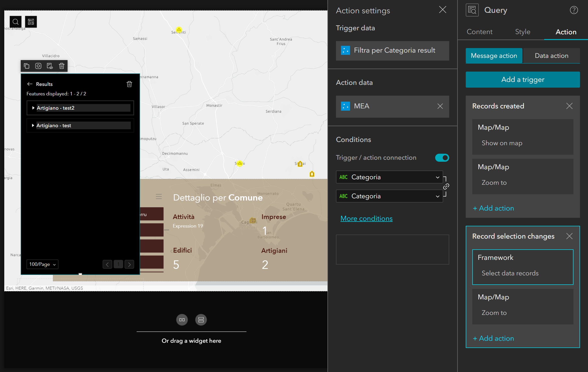Open the map grid widget icon

pos(31,22)
